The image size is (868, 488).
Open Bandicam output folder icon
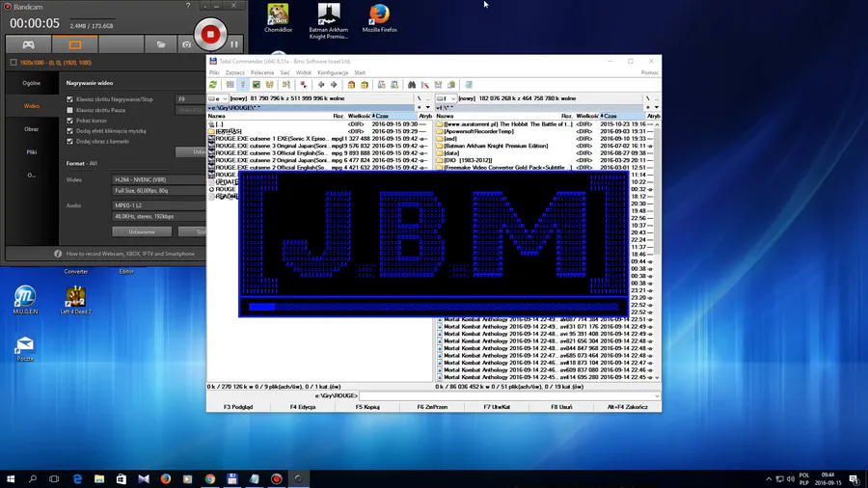click(x=161, y=44)
